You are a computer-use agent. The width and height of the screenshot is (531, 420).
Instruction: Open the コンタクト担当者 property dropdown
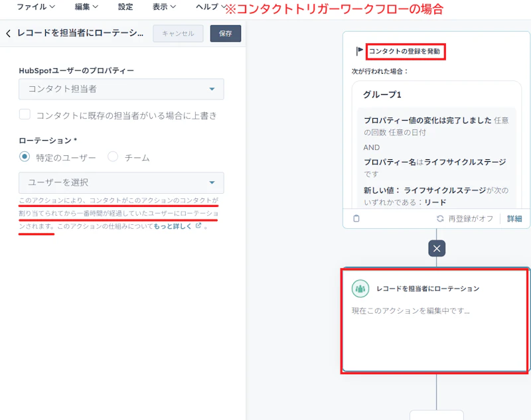click(121, 89)
